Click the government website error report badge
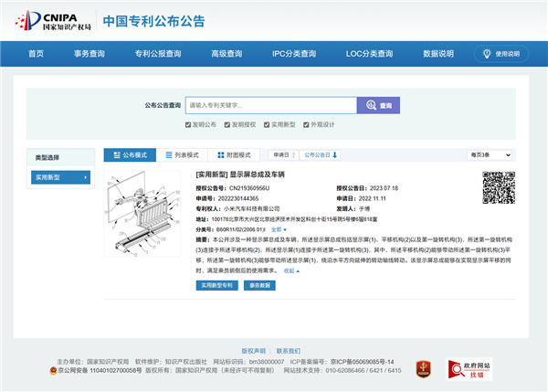 point(469,369)
